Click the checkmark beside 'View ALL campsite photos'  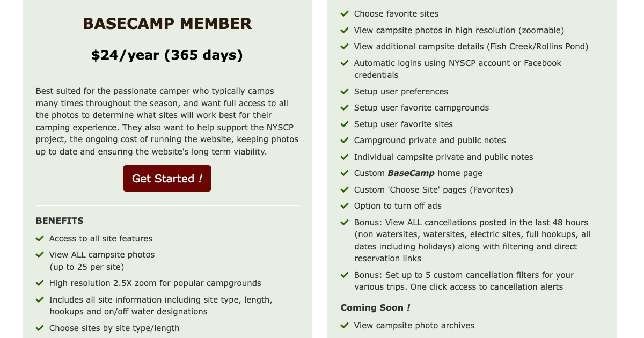pyautogui.click(x=39, y=255)
